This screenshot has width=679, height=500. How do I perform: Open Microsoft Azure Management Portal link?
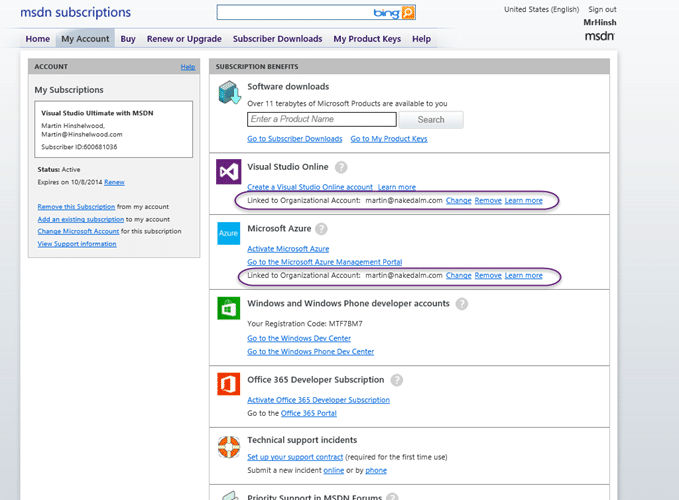pos(324,262)
